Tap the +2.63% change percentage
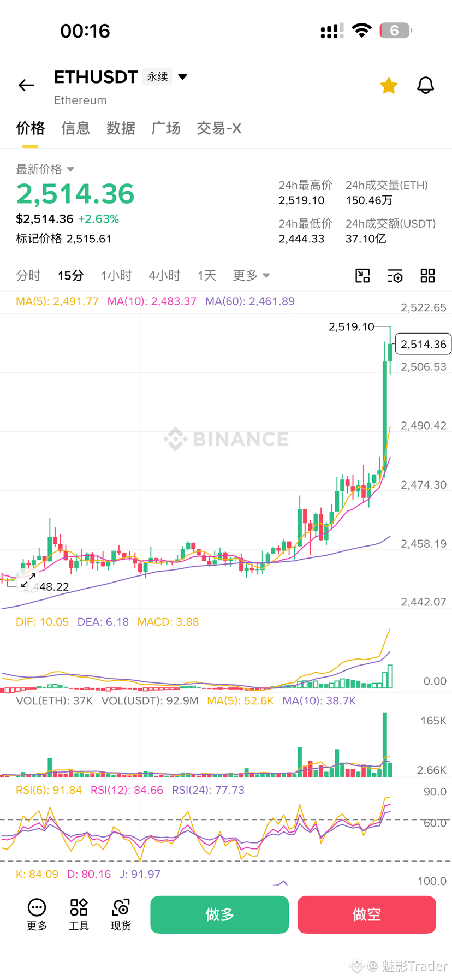452x980 pixels. click(x=98, y=219)
